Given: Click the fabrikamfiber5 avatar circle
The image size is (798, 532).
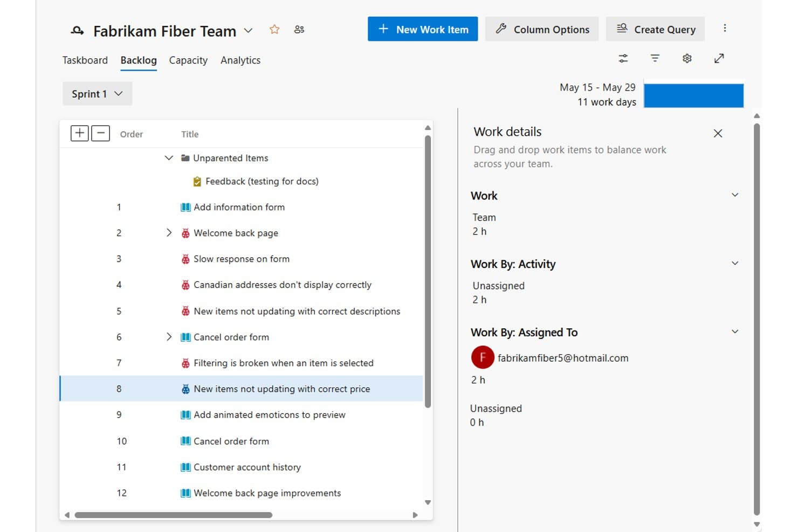Looking at the screenshot, I should click(483, 357).
